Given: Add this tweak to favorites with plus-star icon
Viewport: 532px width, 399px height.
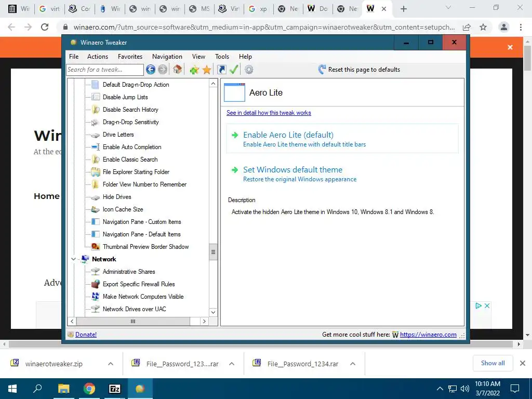Looking at the screenshot, I should [x=194, y=70].
